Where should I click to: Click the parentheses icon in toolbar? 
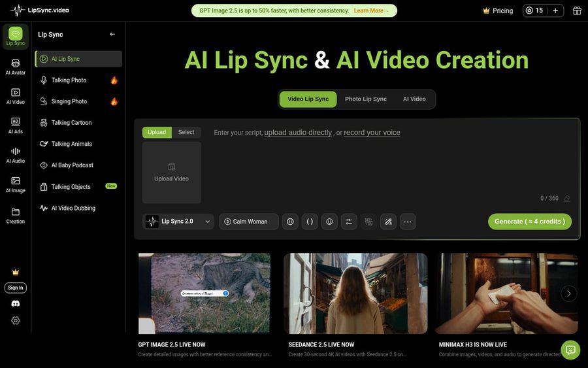point(310,222)
